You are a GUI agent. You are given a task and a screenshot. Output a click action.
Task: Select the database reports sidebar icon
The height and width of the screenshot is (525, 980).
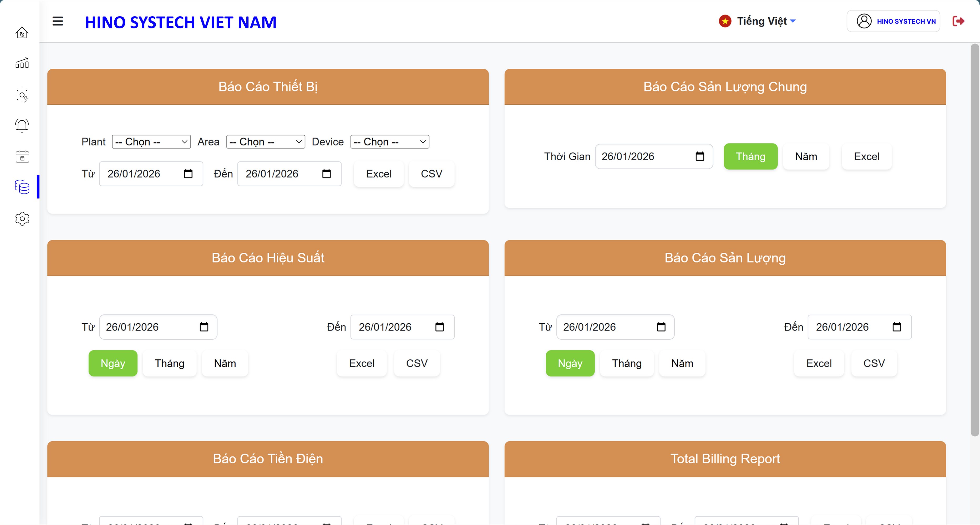(22, 187)
